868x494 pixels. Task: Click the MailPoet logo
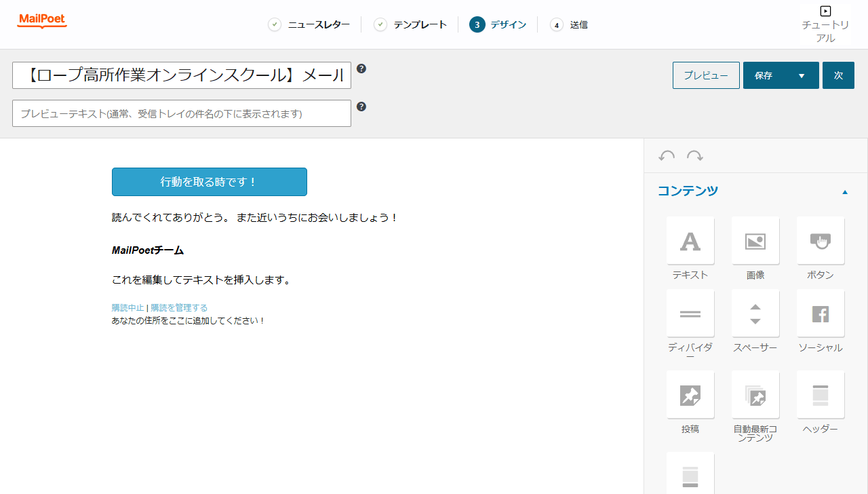click(42, 21)
